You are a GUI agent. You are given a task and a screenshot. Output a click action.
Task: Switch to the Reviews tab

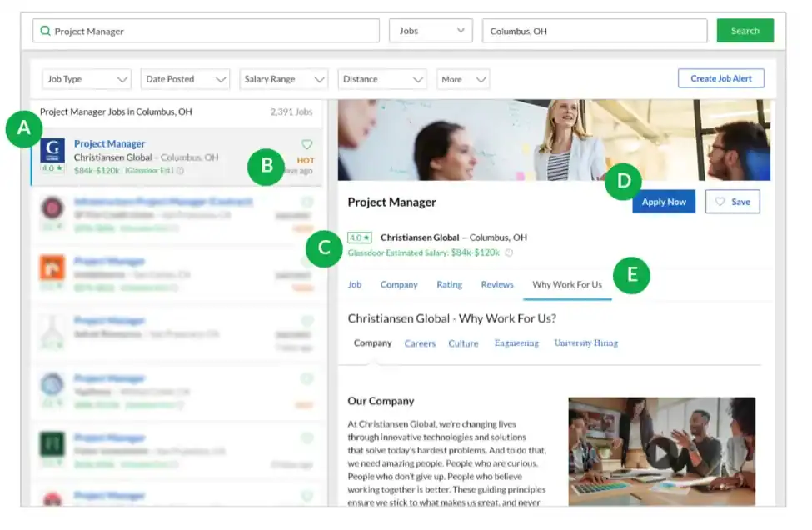[x=496, y=284]
